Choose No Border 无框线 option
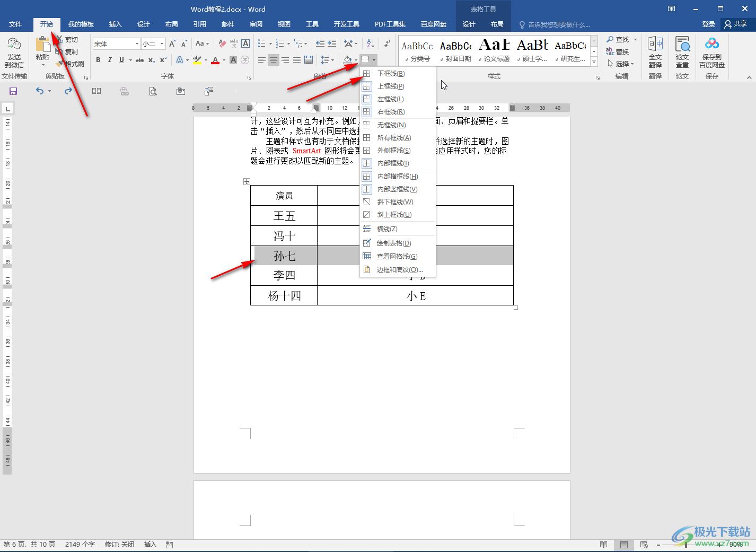 (x=398, y=125)
